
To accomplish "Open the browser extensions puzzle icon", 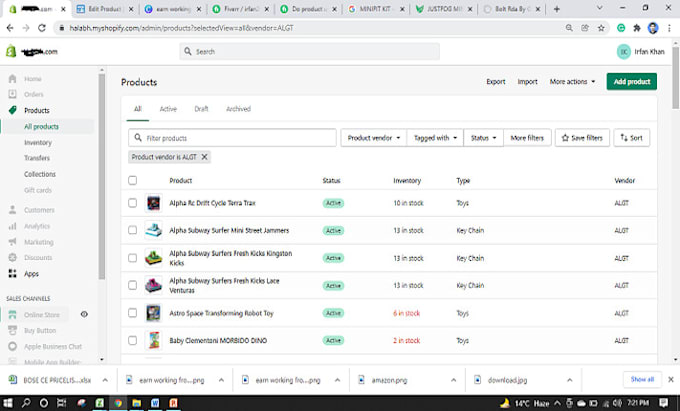I will 637,28.
